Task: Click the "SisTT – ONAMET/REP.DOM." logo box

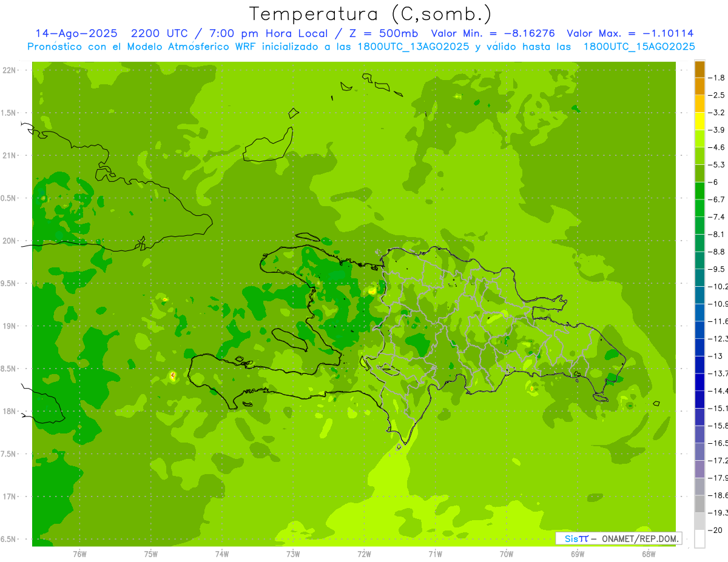Action: point(619,538)
